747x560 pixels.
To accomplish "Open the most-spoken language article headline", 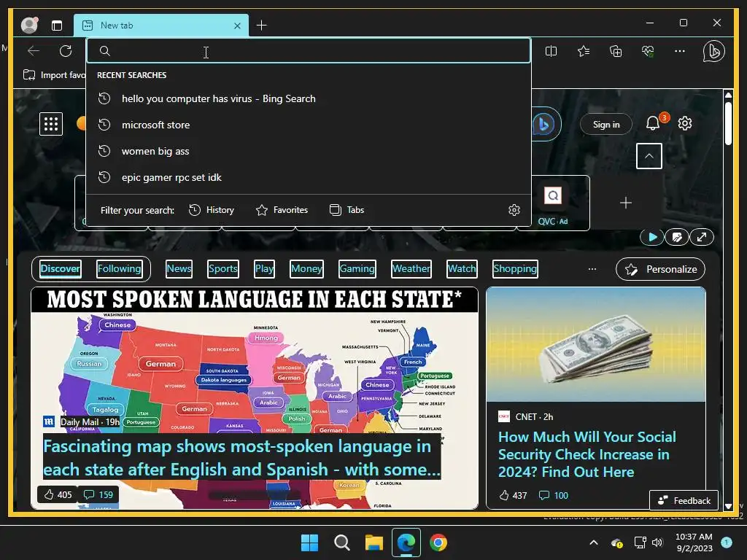I will (241, 458).
